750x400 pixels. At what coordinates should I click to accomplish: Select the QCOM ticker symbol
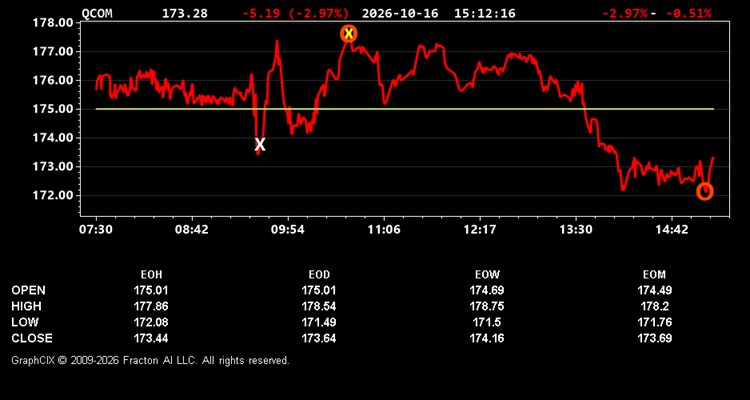(97, 13)
